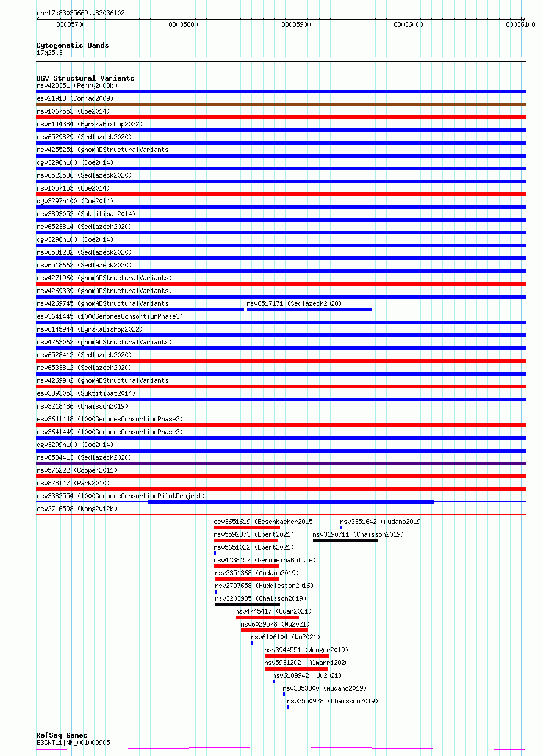Select nsv4269745 (gnomADStructuralVariants) label

(x=104, y=303)
